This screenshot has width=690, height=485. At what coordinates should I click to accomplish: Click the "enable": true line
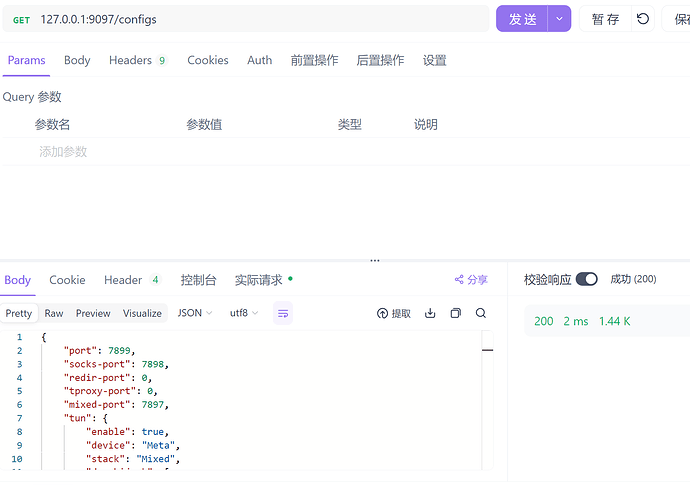pos(127,432)
